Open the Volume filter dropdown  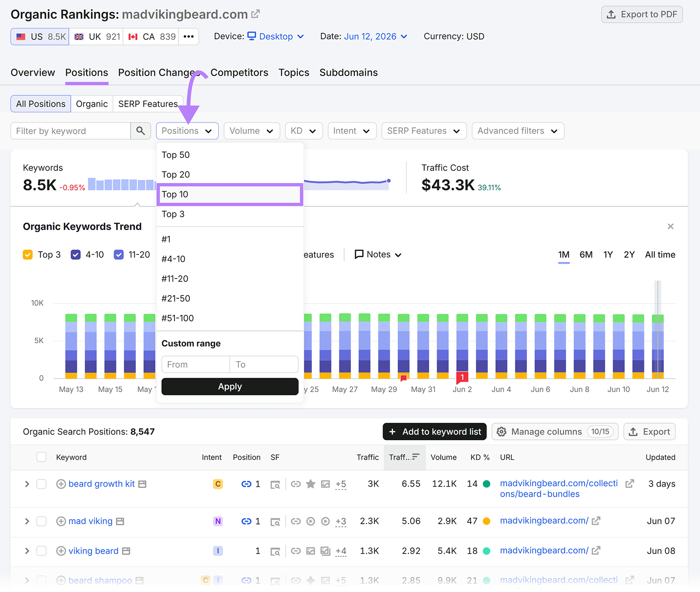point(252,131)
